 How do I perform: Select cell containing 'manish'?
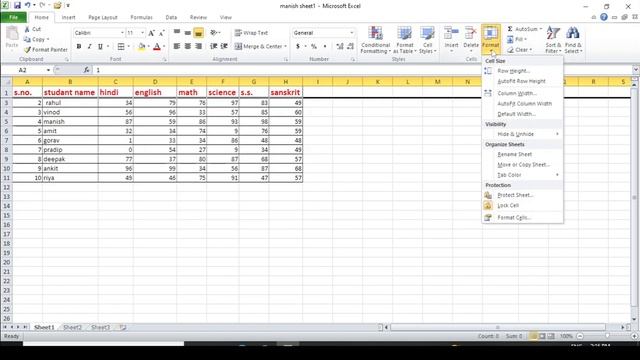(x=70, y=122)
